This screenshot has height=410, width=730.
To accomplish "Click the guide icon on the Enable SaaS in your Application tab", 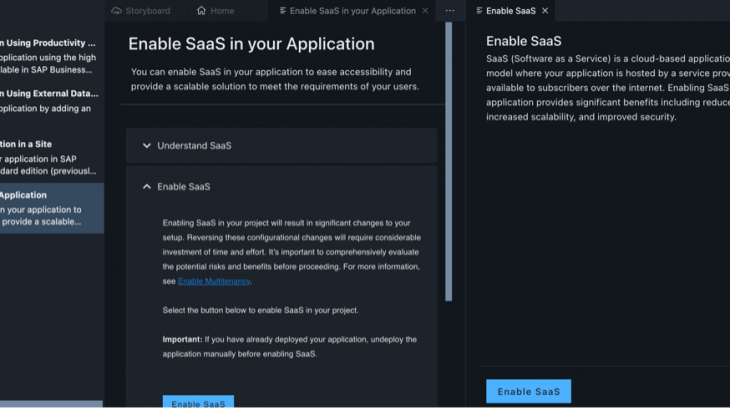I will [x=282, y=11].
